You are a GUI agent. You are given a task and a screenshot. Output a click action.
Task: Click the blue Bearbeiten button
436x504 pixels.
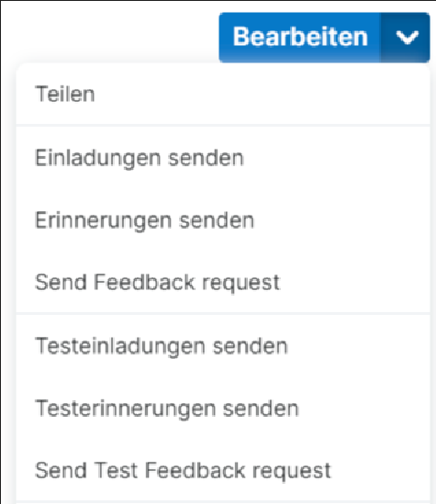tap(300, 38)
